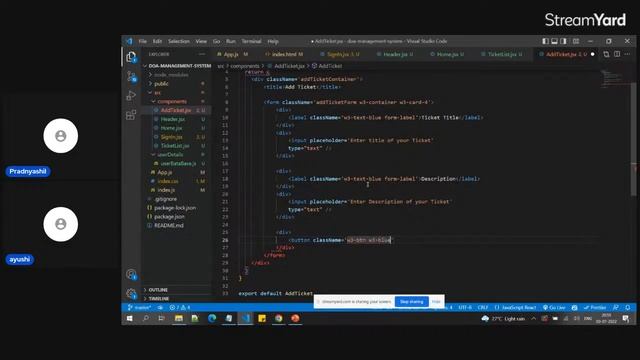This screenshot has width=640, height=360.
Task: Open Google Chrome from taskbar
Action: (279, 318)
